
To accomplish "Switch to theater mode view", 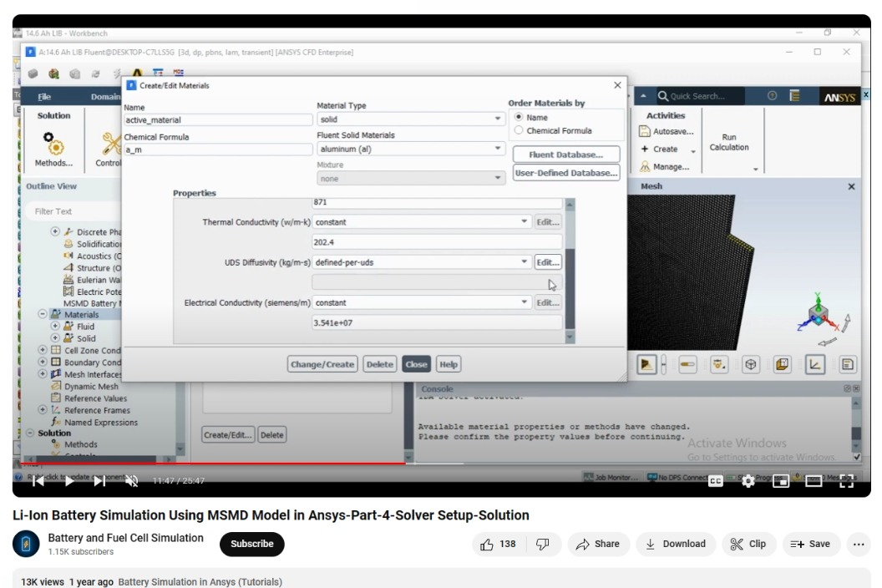I will pyautogui.click(x=814, y=480).
